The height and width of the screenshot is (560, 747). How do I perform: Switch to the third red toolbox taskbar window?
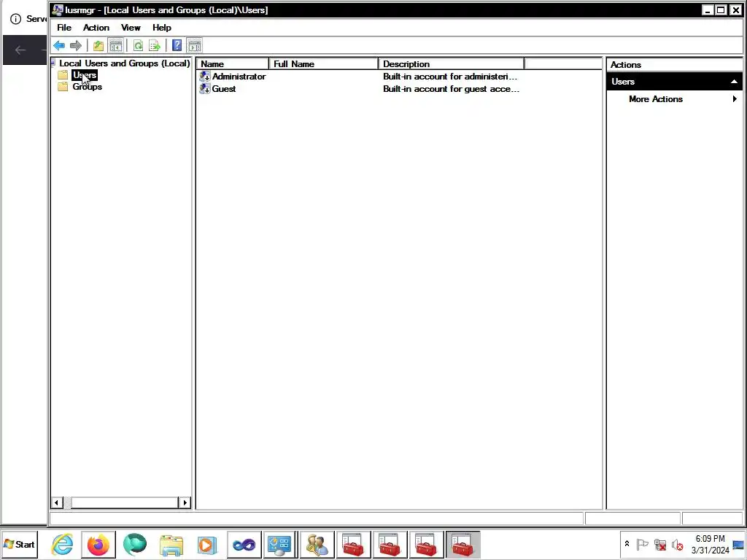426,544
